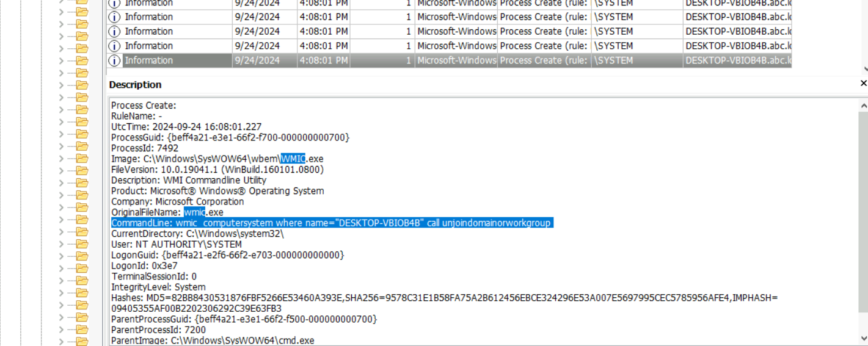Expand the tree chevron level with Description heading

pos(61,85)
